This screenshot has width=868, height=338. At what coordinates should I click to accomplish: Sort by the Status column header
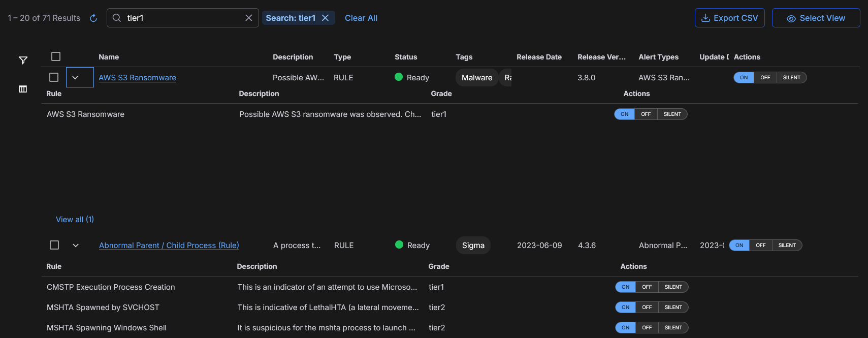tap(406, 57)
